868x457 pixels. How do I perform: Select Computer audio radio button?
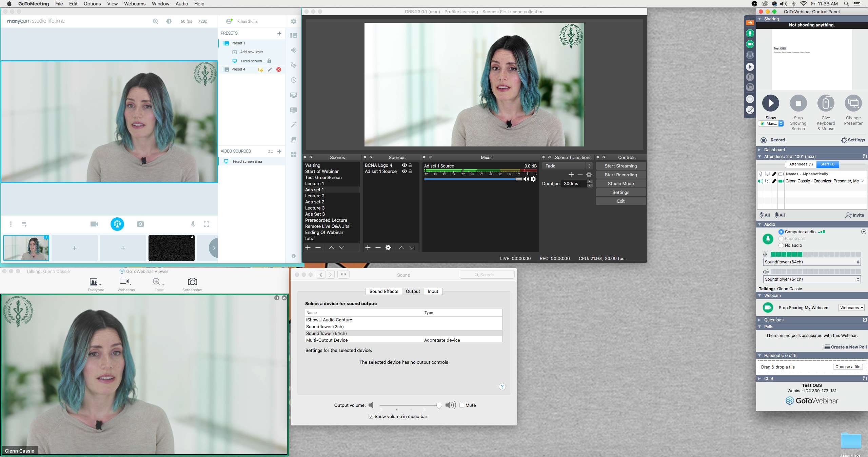coord(781,232)
